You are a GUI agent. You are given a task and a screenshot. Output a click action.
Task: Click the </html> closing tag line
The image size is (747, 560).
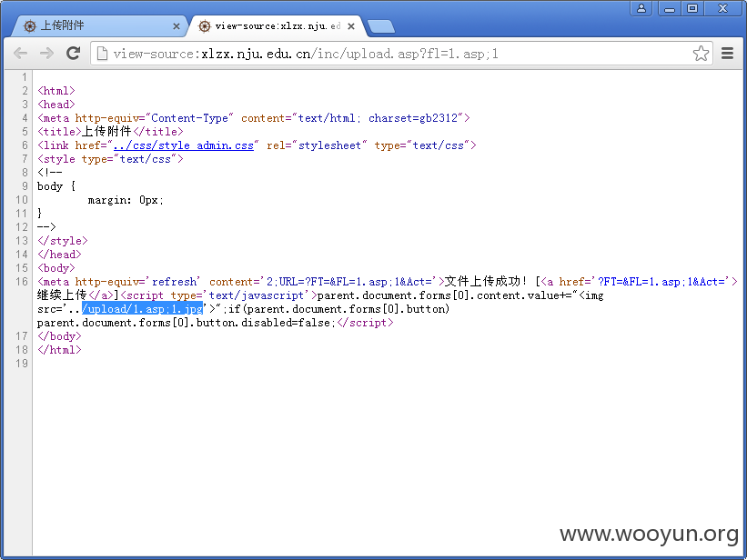pyautogui.click(x=59, y=350)
